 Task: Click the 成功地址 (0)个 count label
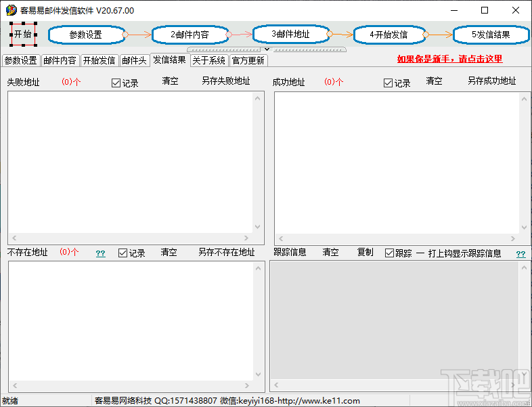pos(334,82)
